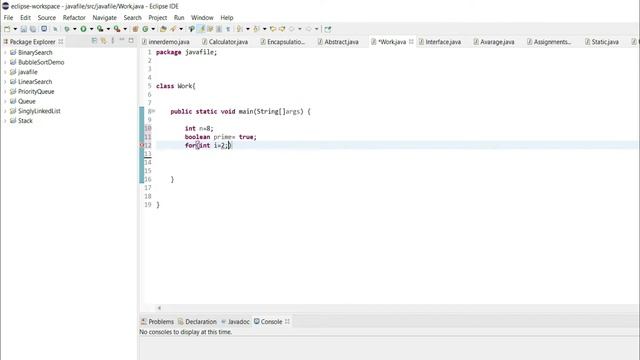Click the Back navigation arrow icon
This screenshot has height=360, width=640.
[x=291, y=29]
